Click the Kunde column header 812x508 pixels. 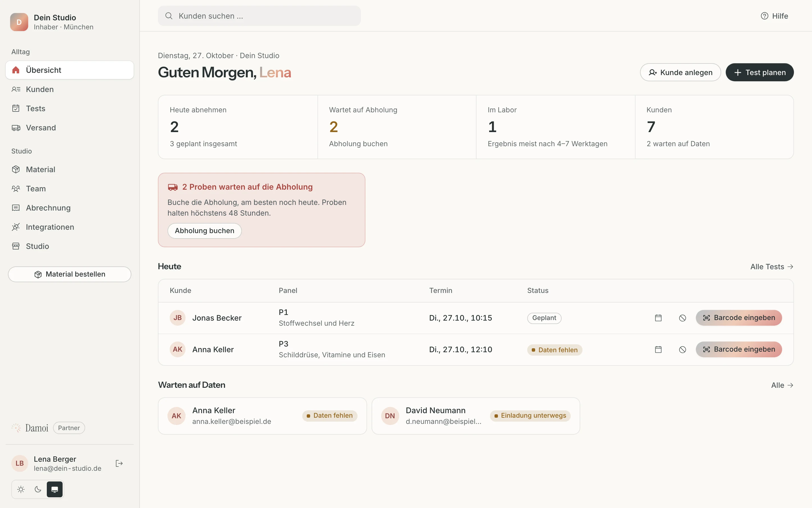tap(180, 290)
